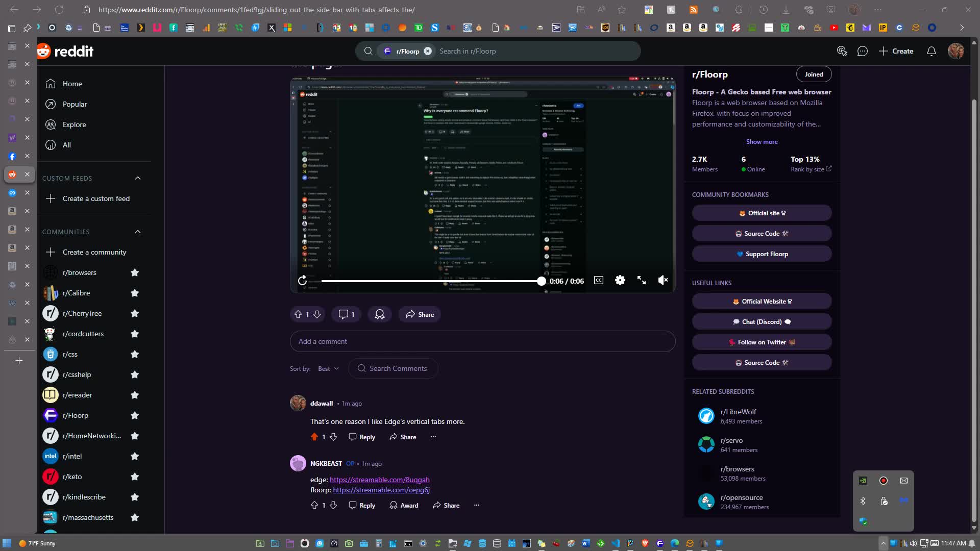Click the Support Floorp bookmark button
Viewport: 980px width, 551px height.
[761, 254]
